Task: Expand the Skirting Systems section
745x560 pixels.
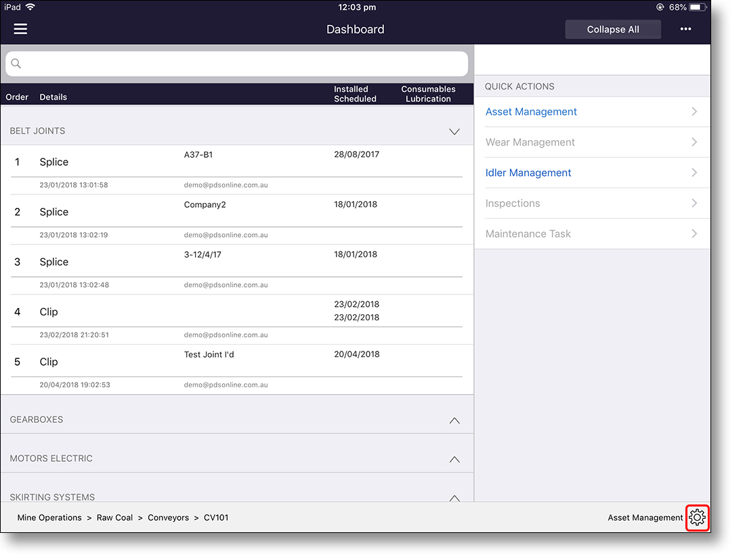Action: pos(454,498)
